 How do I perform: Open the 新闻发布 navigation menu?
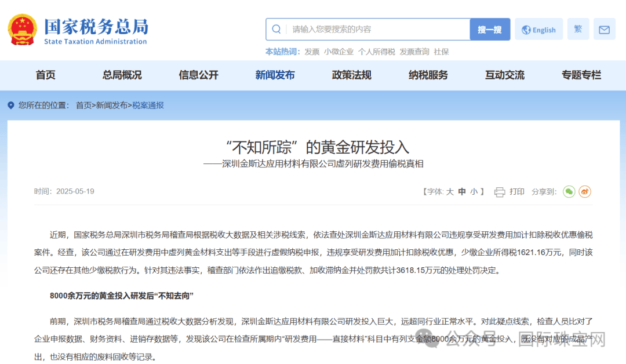tap(275, 75)
